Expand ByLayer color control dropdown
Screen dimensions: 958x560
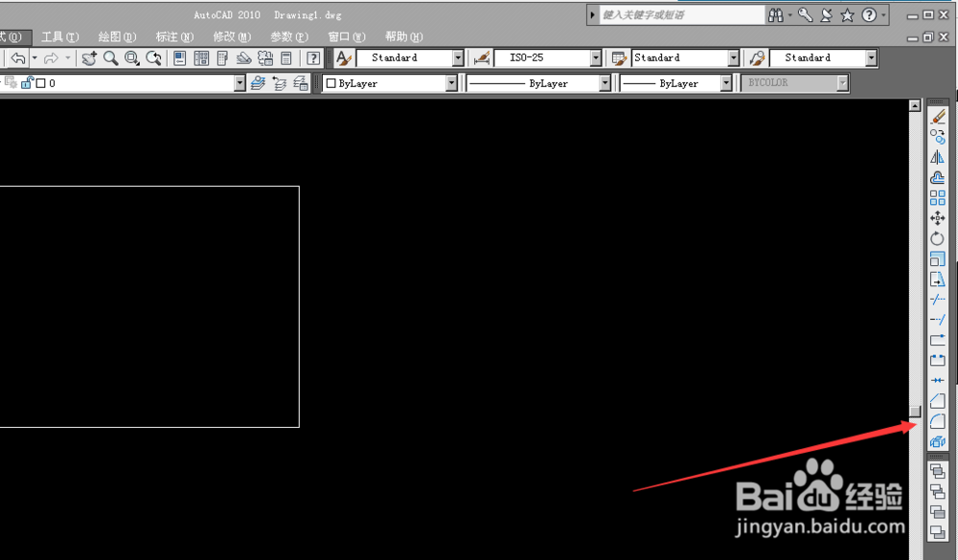tap(451, 83)
